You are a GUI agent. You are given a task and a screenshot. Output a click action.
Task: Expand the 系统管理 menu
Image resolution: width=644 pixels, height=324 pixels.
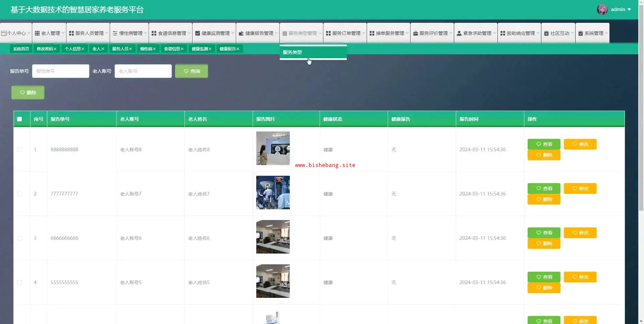(x=593, y=33)
